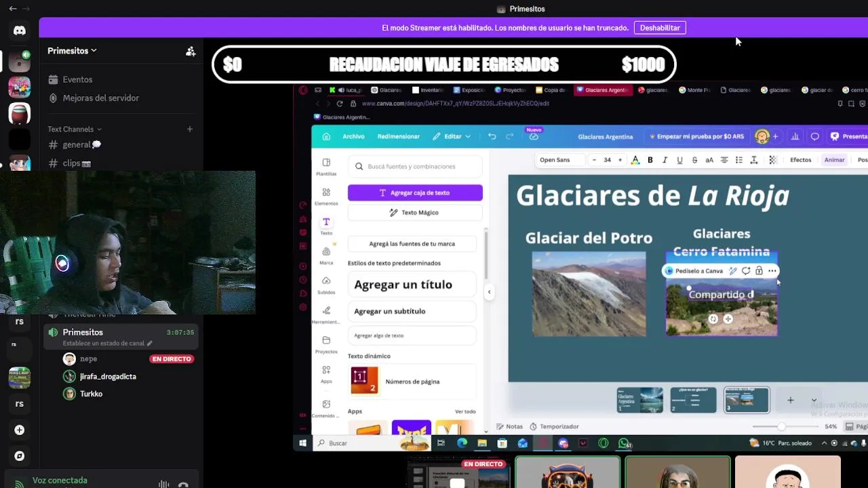Open the Open Sans font selector
The width and height of the screenshot is (868, 488).
559,160
